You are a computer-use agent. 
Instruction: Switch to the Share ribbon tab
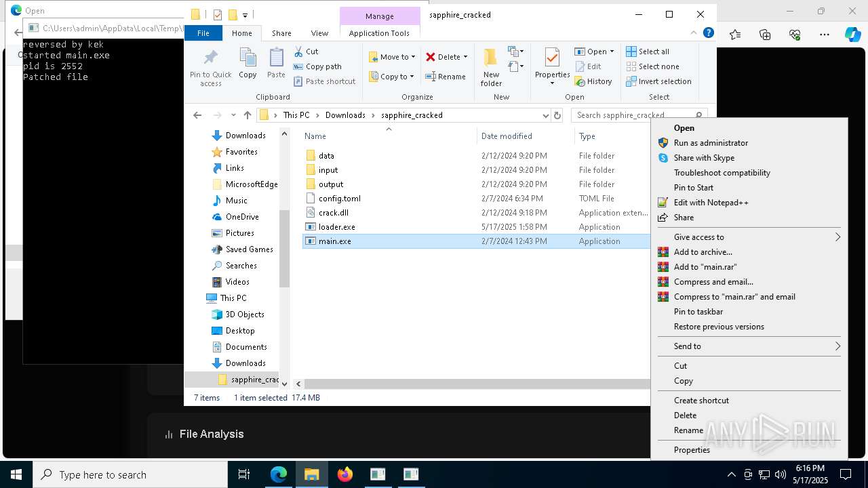tap(281, 33)
